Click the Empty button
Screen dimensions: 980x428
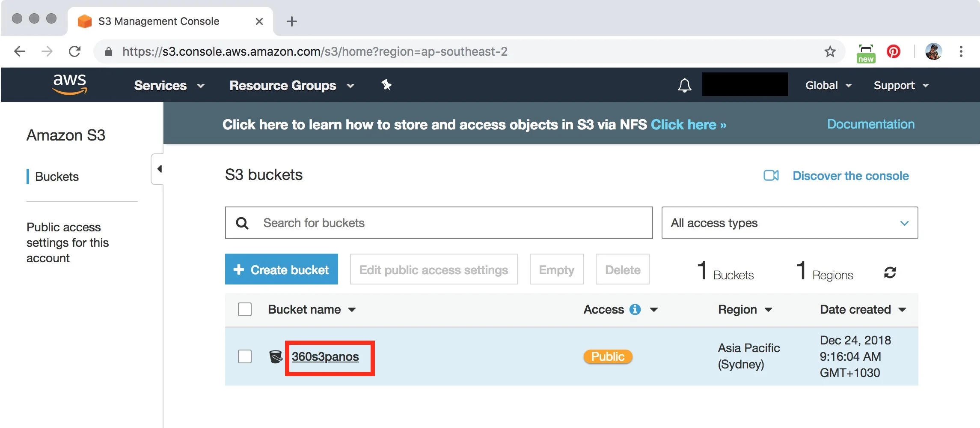pos(556,269)
